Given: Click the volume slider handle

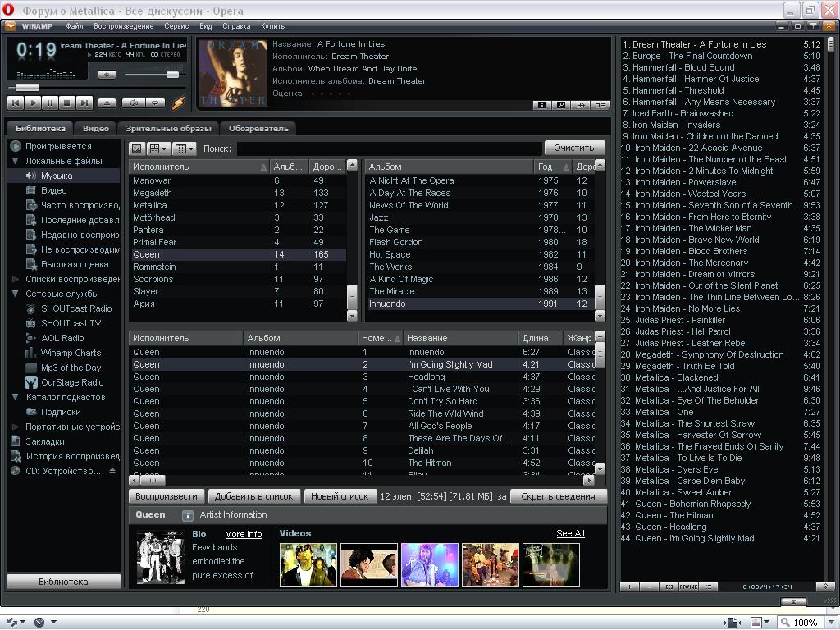Looking at the screenshot, I should click(x=172, y=75).
